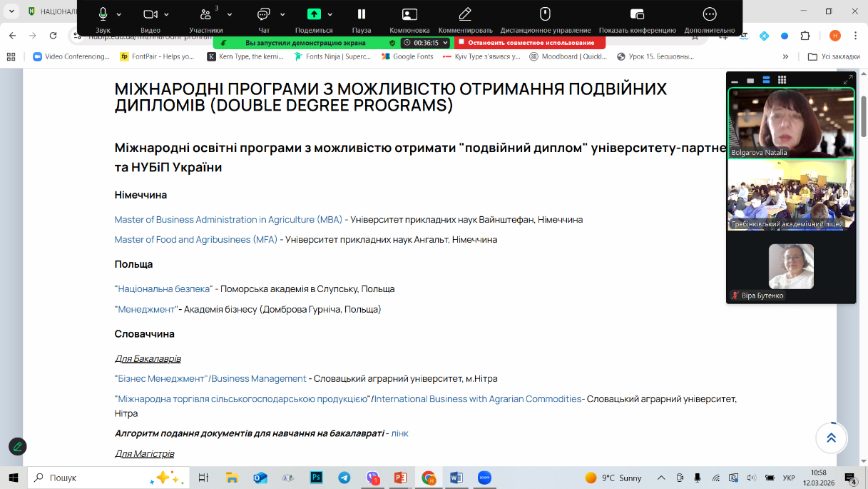Open the Chrome profile avatar H

[835, 36]
